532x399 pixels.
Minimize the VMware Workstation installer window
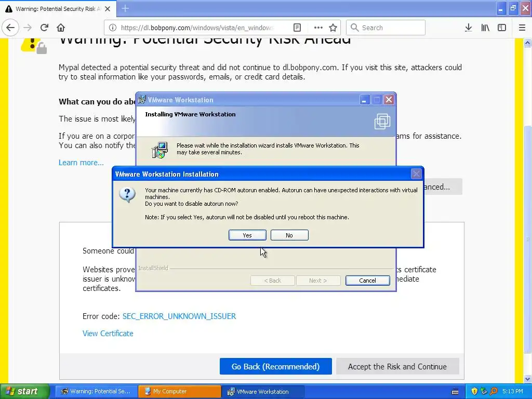(364, 100)
